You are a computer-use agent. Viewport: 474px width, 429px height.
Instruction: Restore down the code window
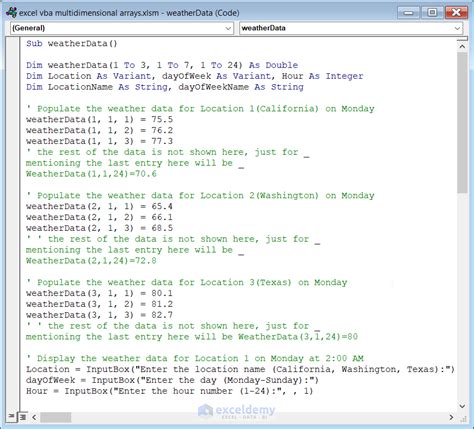(x=432, y=13)
